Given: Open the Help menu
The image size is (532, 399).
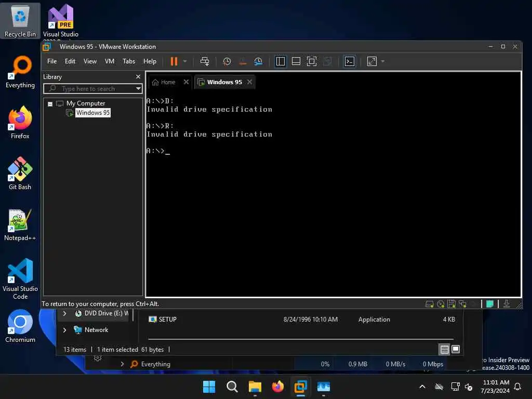Looking at the screenshot, I should pos(150,61).
